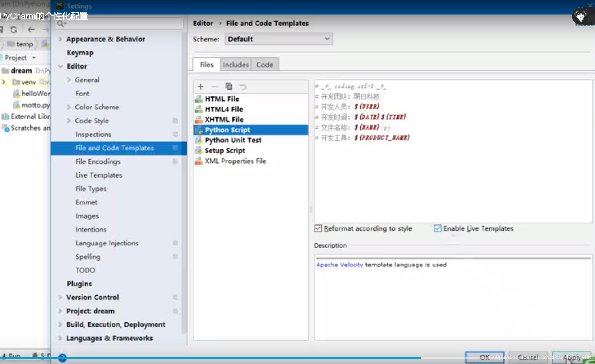Click the Reset to Default icon
The height and width of the screenshot is (364, 595).
243,87
